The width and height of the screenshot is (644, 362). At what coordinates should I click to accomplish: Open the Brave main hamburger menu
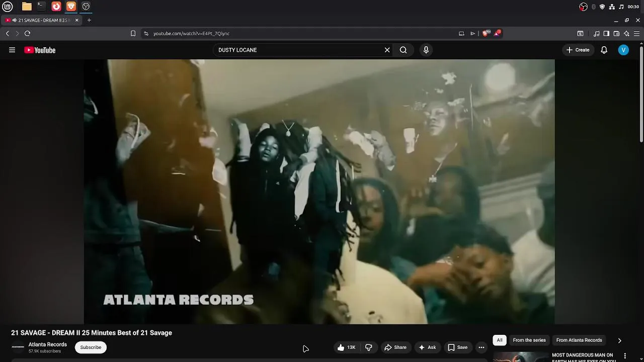pyautogui.click(x=636, y=33)
